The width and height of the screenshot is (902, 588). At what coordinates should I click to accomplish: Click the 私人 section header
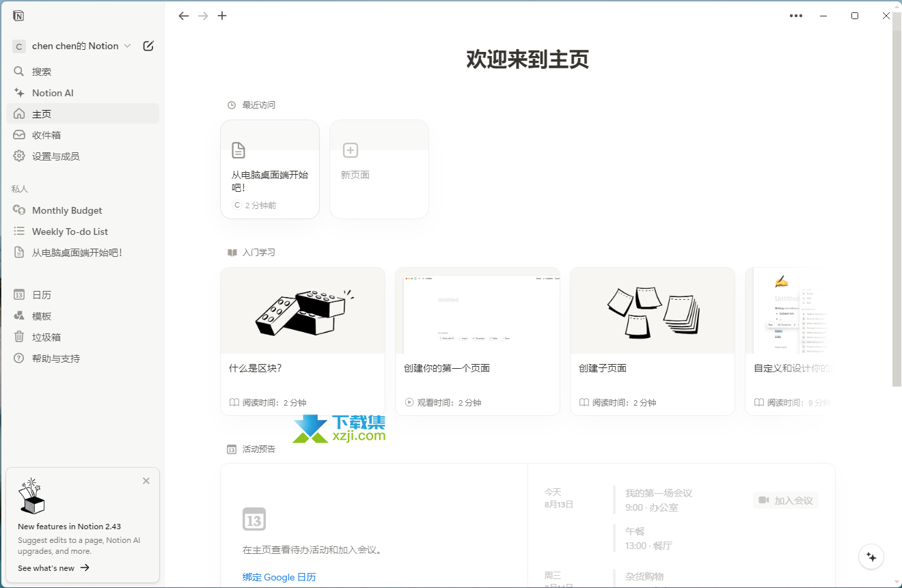(20, 188)
